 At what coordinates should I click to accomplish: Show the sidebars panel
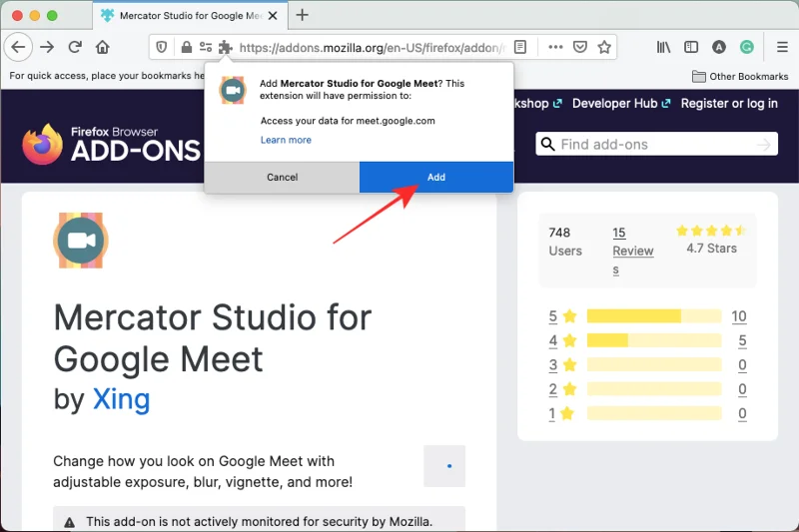coord(690,47)
